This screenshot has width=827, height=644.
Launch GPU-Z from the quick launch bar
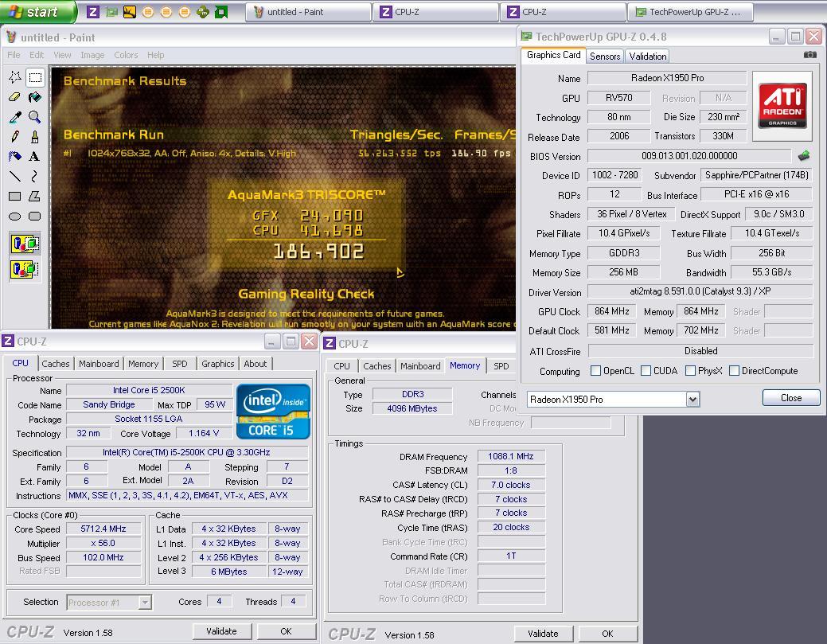[x=111, y=12]
